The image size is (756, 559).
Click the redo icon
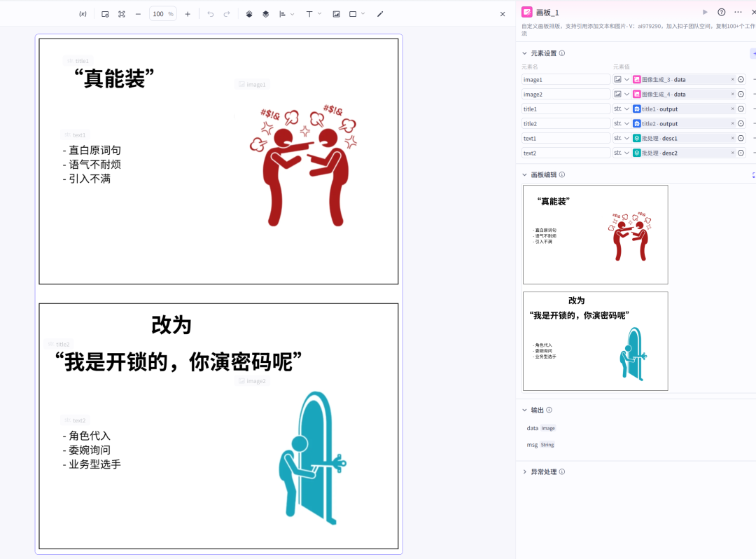click(227, 13)
